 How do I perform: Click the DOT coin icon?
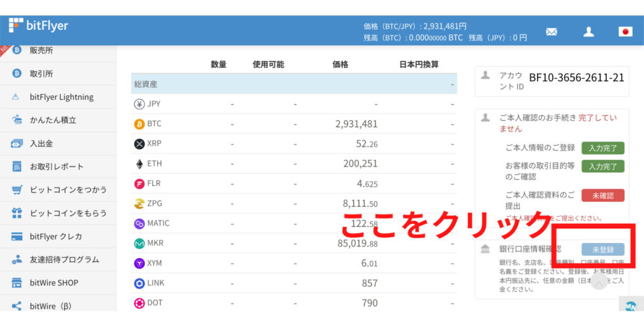point(140,303)
